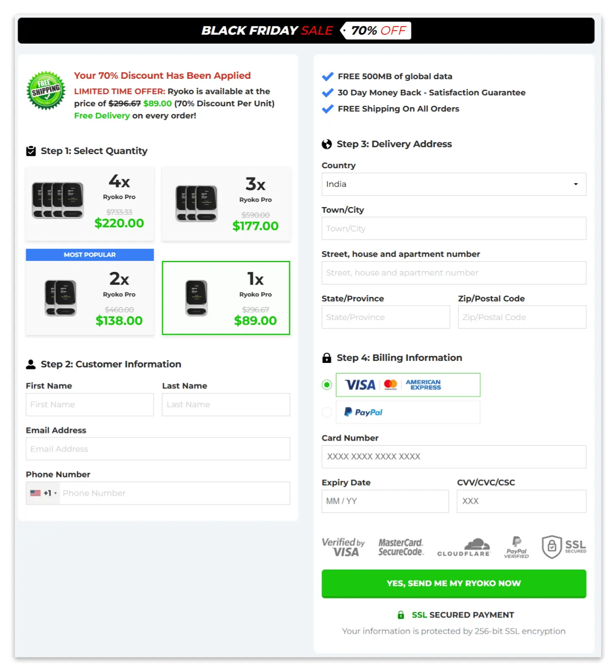The width and height of the screenshot is (616, 672).
Task: Focus the Card Number field
Action: [454, 456]
